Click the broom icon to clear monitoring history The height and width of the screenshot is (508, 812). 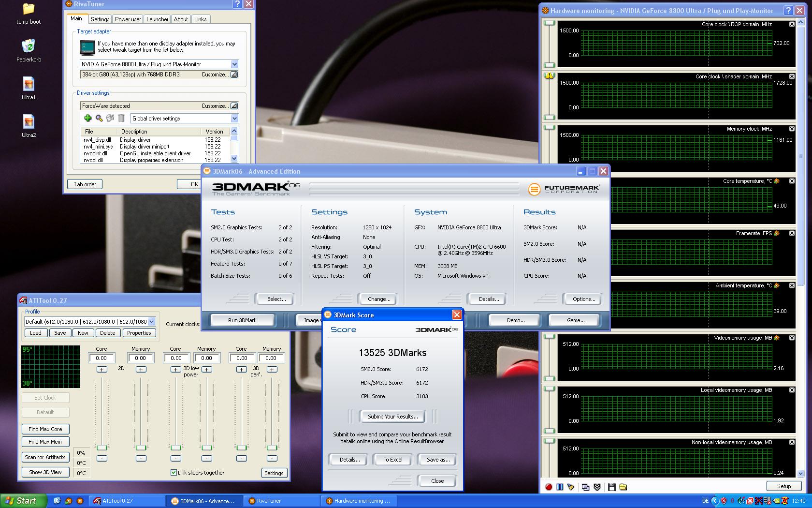[x=571, y=487]
